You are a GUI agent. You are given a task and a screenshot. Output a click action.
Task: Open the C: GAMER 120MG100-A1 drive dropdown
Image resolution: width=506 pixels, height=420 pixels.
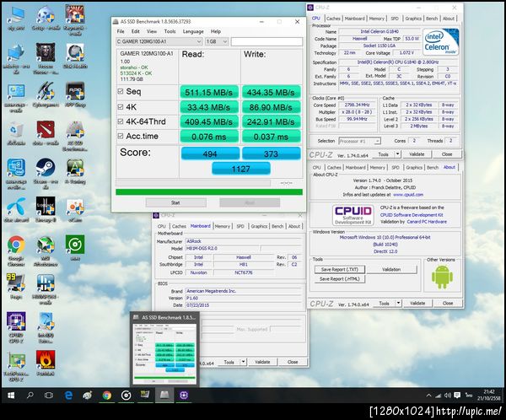[x=159, y=41]
